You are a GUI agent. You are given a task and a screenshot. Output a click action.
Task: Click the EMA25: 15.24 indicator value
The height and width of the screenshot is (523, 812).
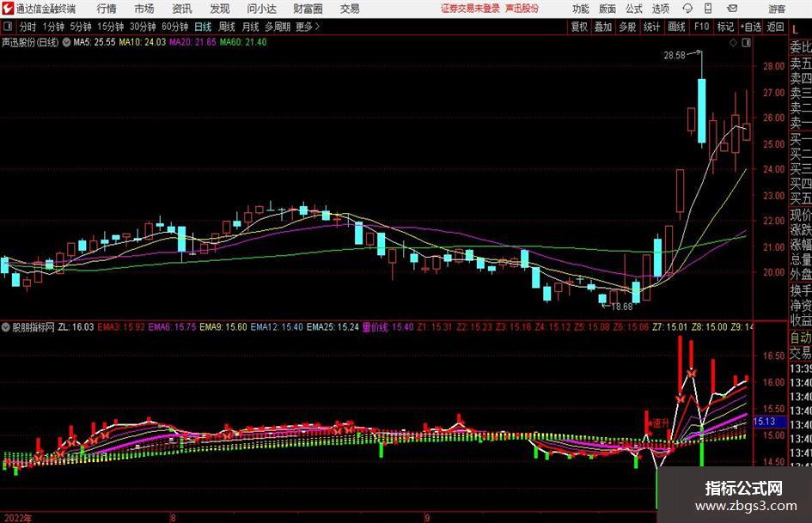(333, 327)
